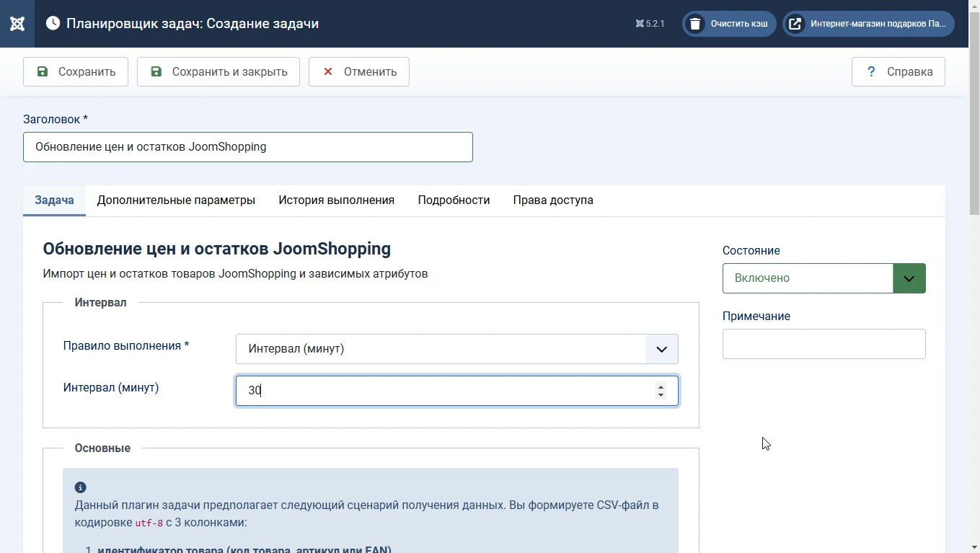Viewport: 980px width, 553px height.
Task: Increase interval minutes with up stepper arrow
Action: (x=661, y=386)
